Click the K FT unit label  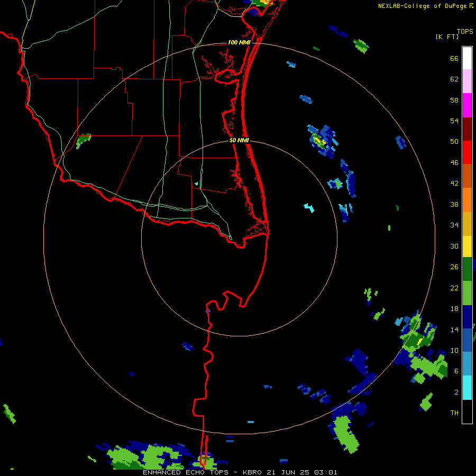[x=447, y=37]
